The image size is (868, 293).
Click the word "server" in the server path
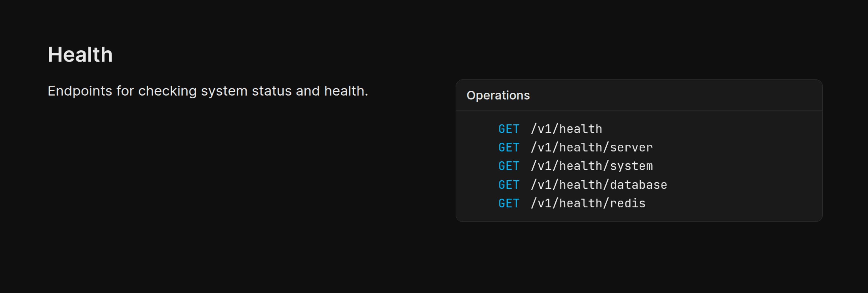click(631, 148)
